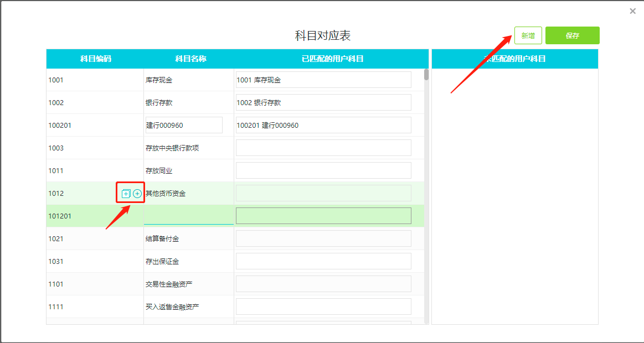644x343 pixels.
Task: Click the empty matched field for 存放同业
Action: click(x=323, y=170)
